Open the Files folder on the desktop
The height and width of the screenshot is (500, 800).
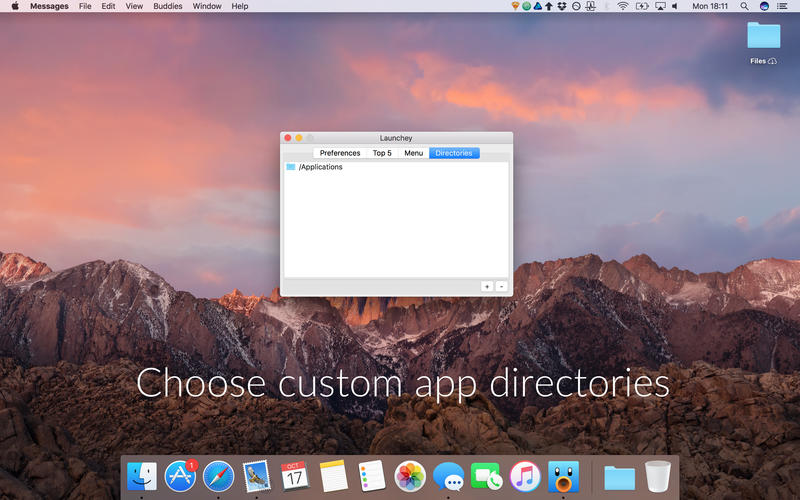click(764, 35)
